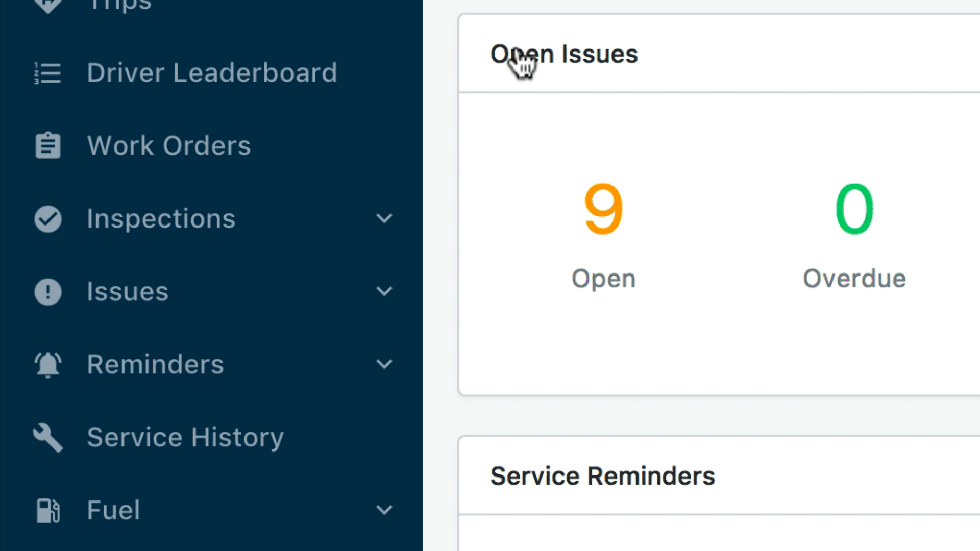This screenshot has width=980, height=551.
Task: Click the Fuel pump icon
Action: point(46,510)
